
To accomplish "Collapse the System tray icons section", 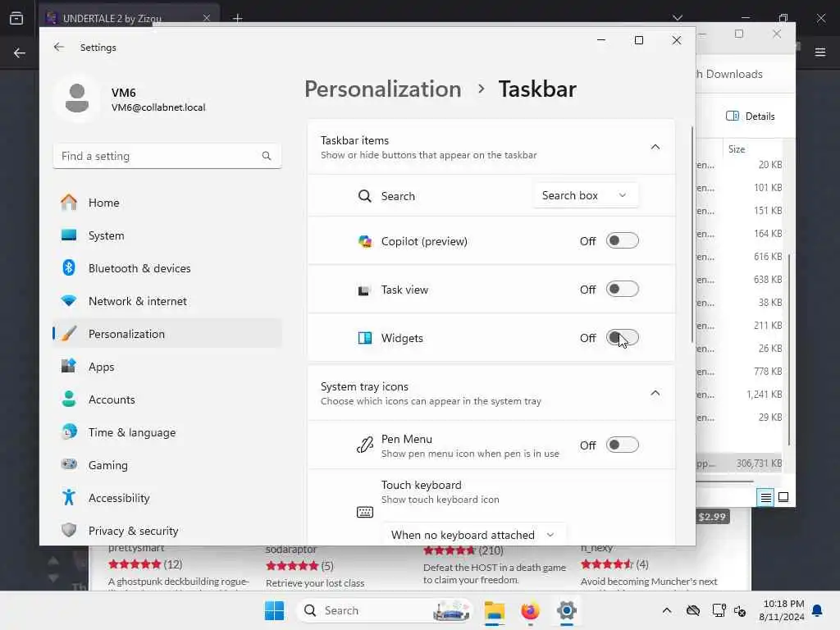I will [x=655, y=393].
